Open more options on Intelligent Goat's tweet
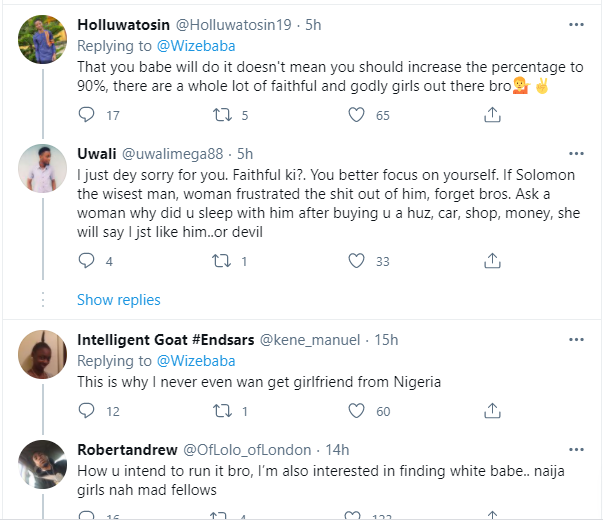Image resolution: width=603 pixels, height=523 pixels. click(x=576, y=338)
